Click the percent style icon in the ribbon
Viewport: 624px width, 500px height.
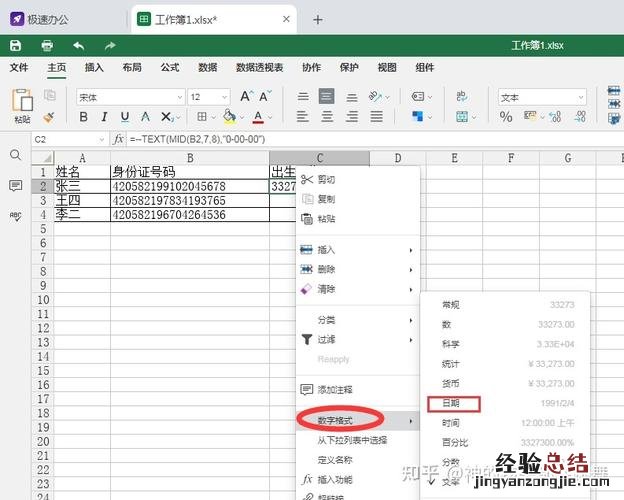coord(506,117)
